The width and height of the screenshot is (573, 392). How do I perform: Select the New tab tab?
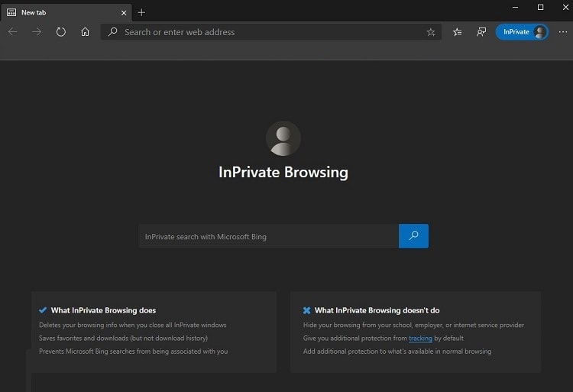66,12
